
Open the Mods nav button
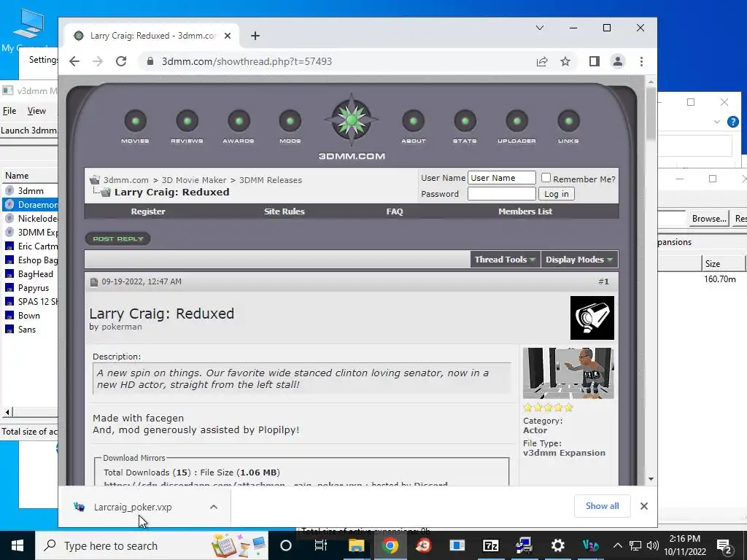pyautogui.click(x=290, y=127)
